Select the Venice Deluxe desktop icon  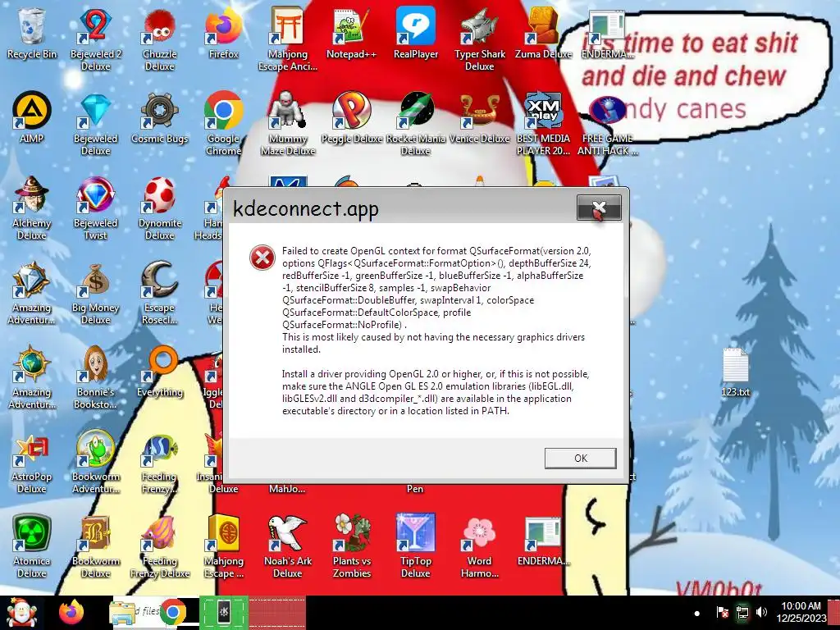click(x=479, y=117)
